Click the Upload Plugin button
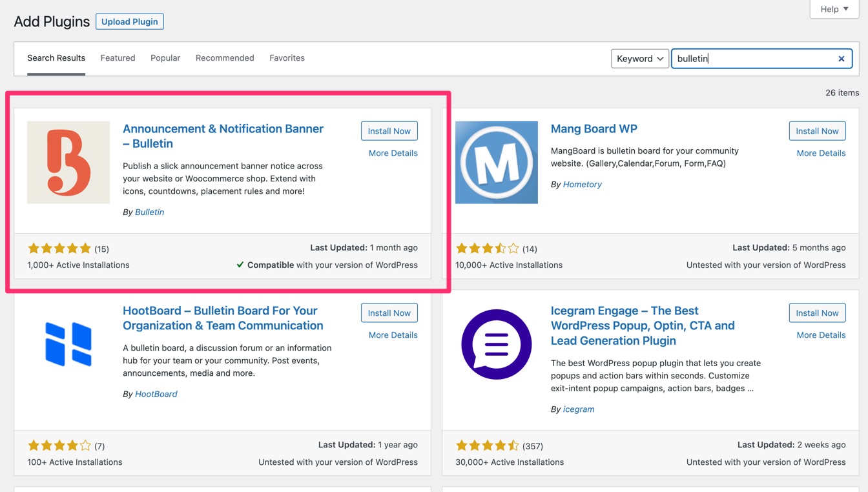The height and width of the screenshot is (492, 868). point(130,21)
